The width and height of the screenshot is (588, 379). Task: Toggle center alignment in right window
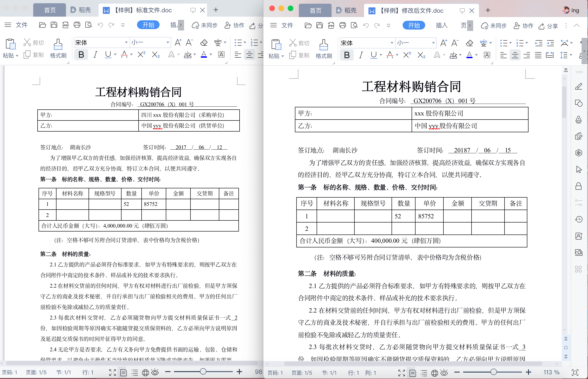[515, 55]
